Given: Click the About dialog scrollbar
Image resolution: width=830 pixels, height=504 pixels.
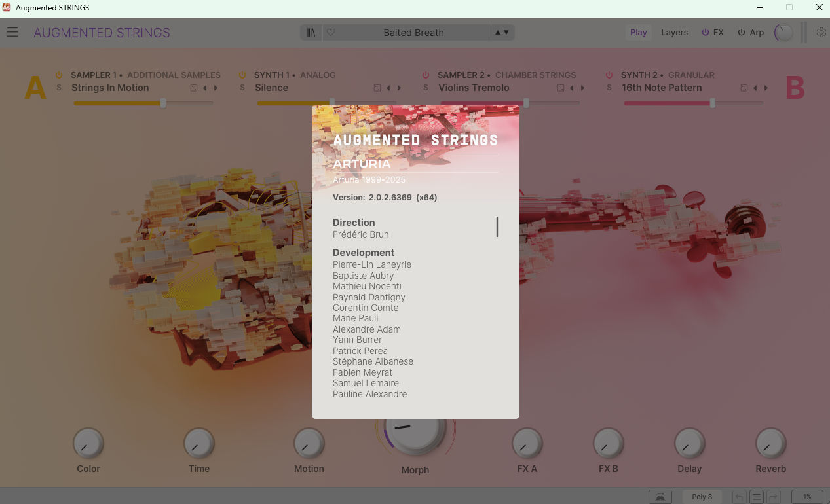Looking at the screenshot, I should 497,226.
